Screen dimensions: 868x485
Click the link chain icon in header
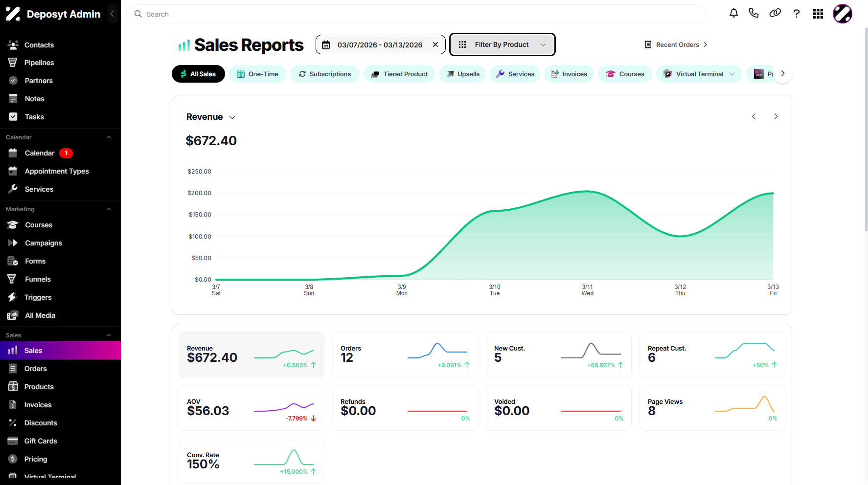pyautogui.click(x=775, y=14)
